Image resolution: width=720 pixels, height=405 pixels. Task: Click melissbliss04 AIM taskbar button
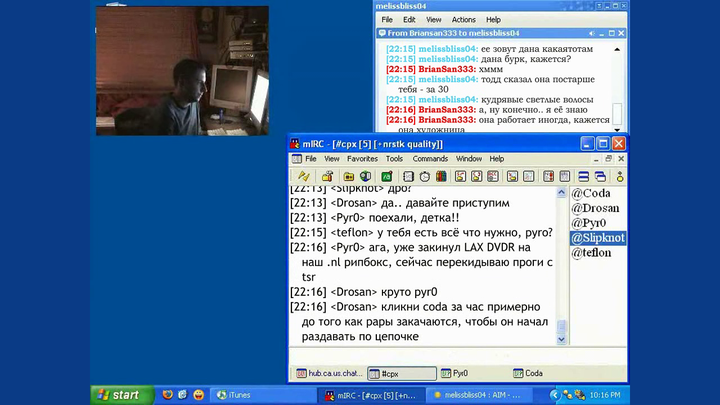point(479,395)
